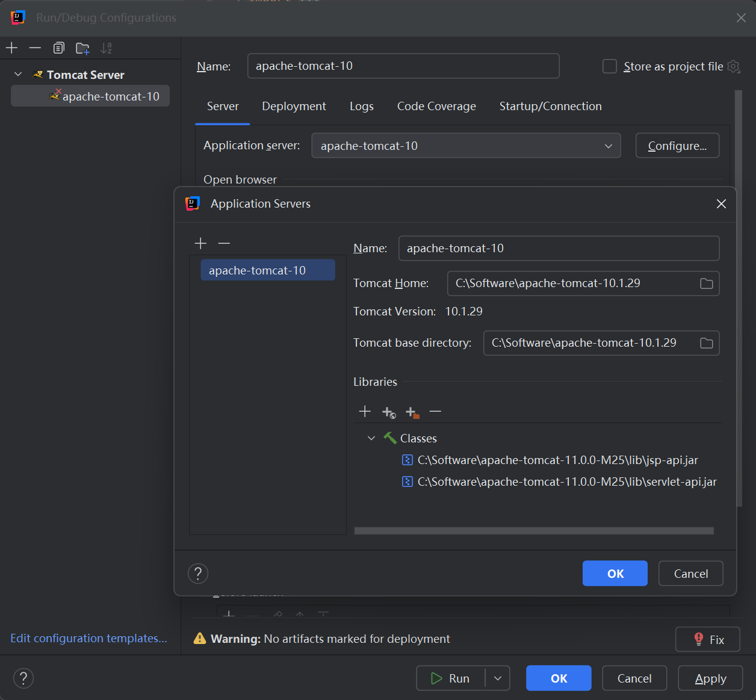Click the libraries horizontal scrollbar
Screen dimensions: 756x700
click(534, 531)
